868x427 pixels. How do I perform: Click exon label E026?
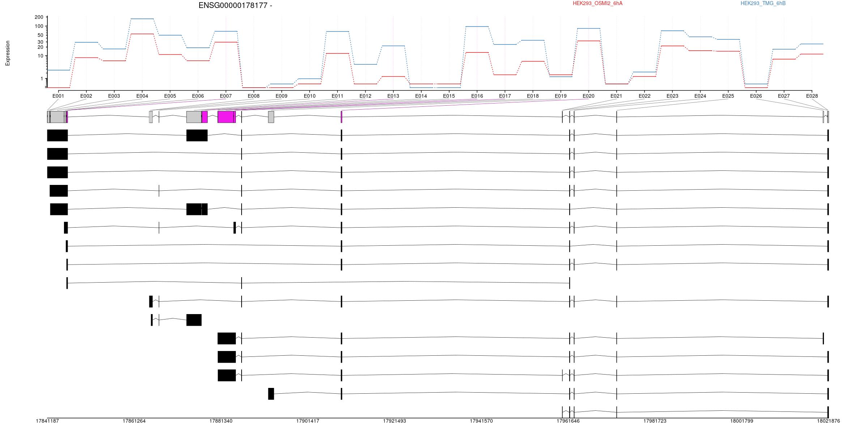click(756, 96)
